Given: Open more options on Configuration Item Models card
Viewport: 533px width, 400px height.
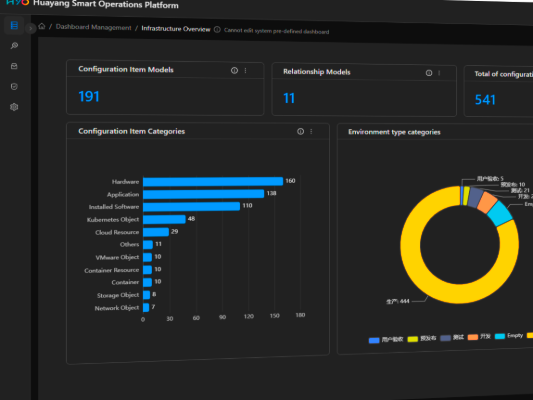Looking at the screenshot, I should pos(245,71).
